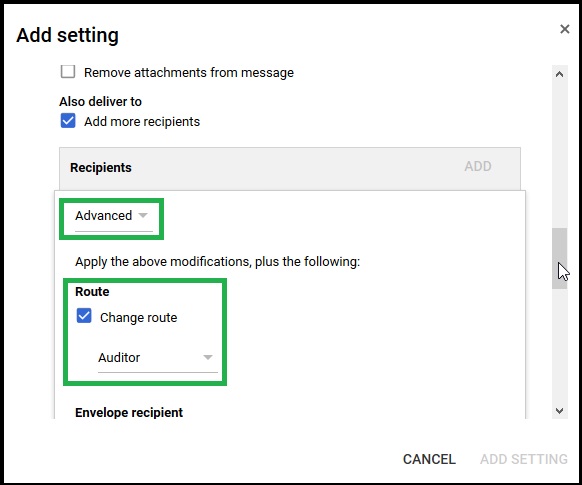
Task: Click the Add more recipients label
Action: coord(142,121)
